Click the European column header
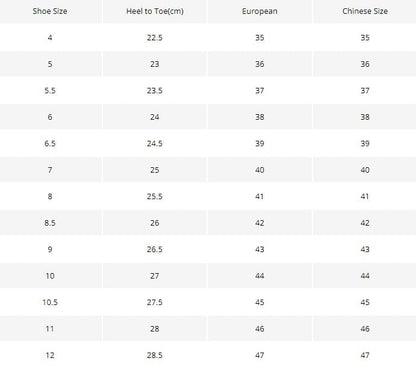This screenshot has height=367, width=416. [260, 11]
